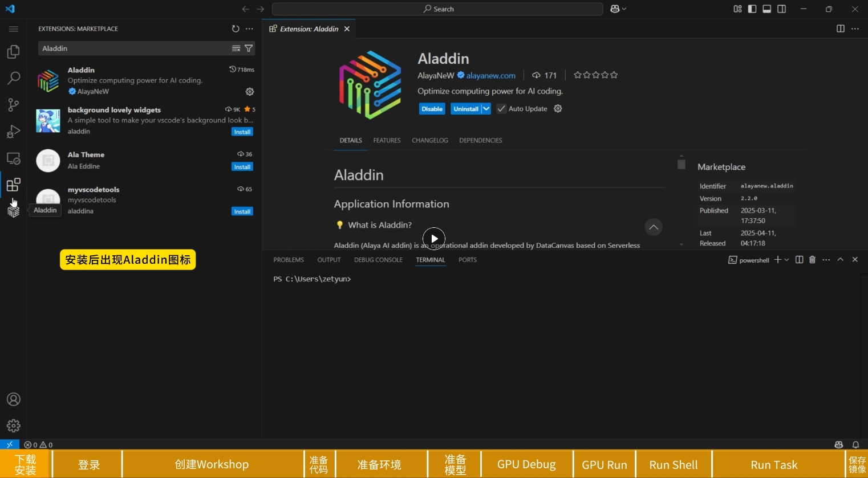Open the Source Control view

pos(13,105)
